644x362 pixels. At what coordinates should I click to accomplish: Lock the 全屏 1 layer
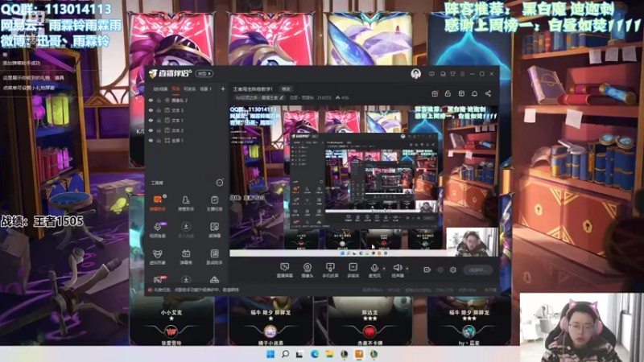(x=159, y=140)
